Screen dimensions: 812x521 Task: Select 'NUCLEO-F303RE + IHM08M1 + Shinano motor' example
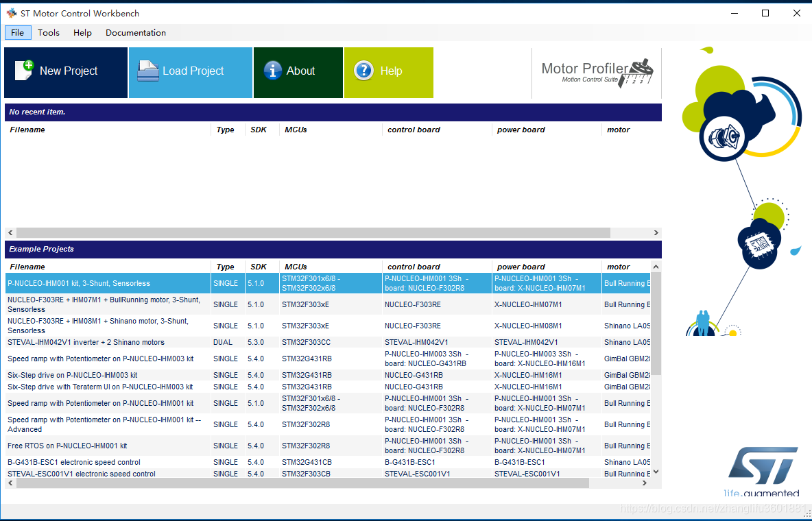coord(327,326)
